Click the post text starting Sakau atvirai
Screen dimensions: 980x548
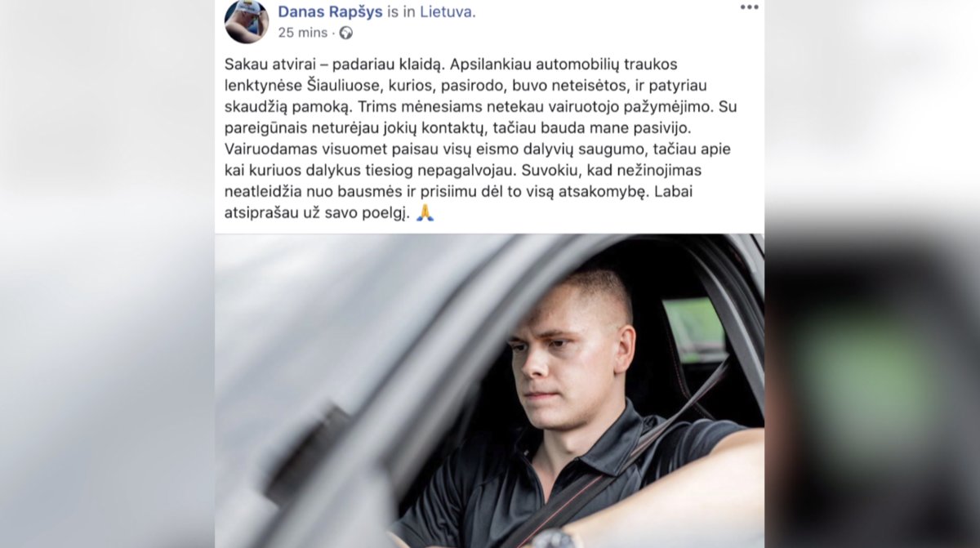pos(481,138)
